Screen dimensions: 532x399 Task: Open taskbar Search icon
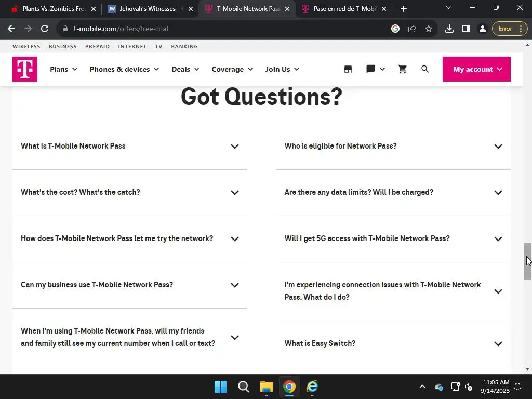coord(243,387)
